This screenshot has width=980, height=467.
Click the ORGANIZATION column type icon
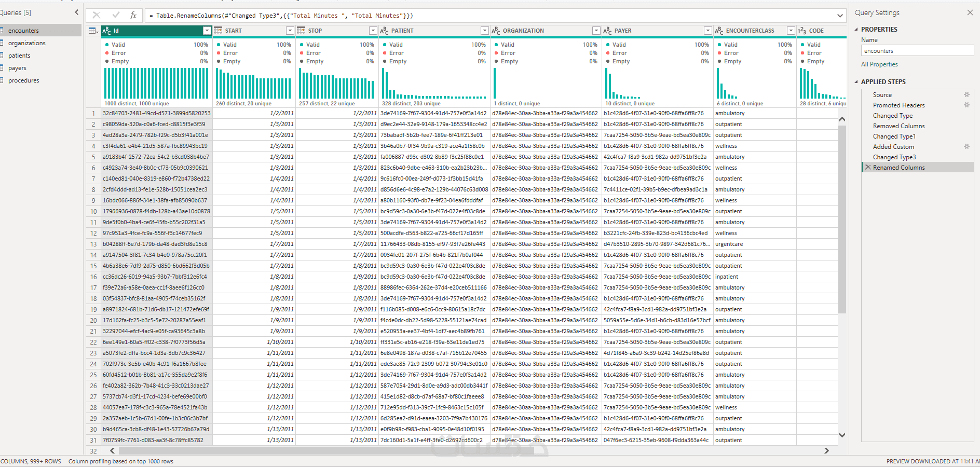496,31
